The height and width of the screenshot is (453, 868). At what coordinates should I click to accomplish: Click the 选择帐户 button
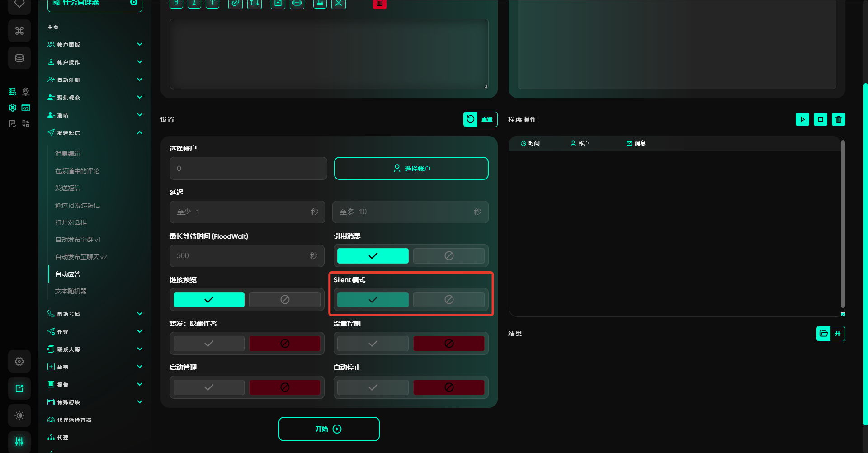(411, 169)
